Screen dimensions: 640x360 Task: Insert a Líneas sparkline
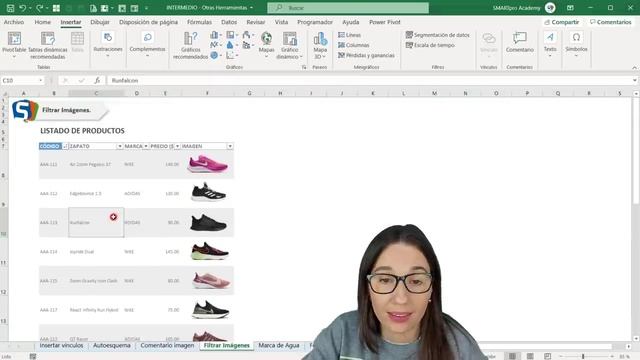(349, 35)
